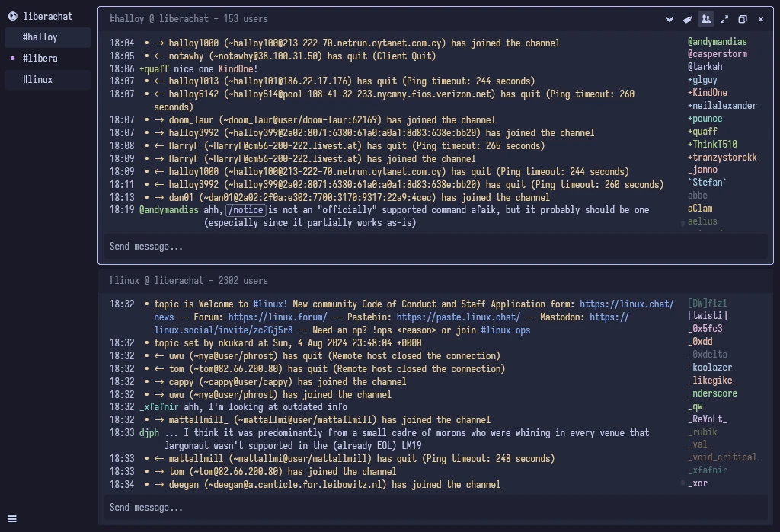Open #linux channel in the sidebar

coord(48,80)
